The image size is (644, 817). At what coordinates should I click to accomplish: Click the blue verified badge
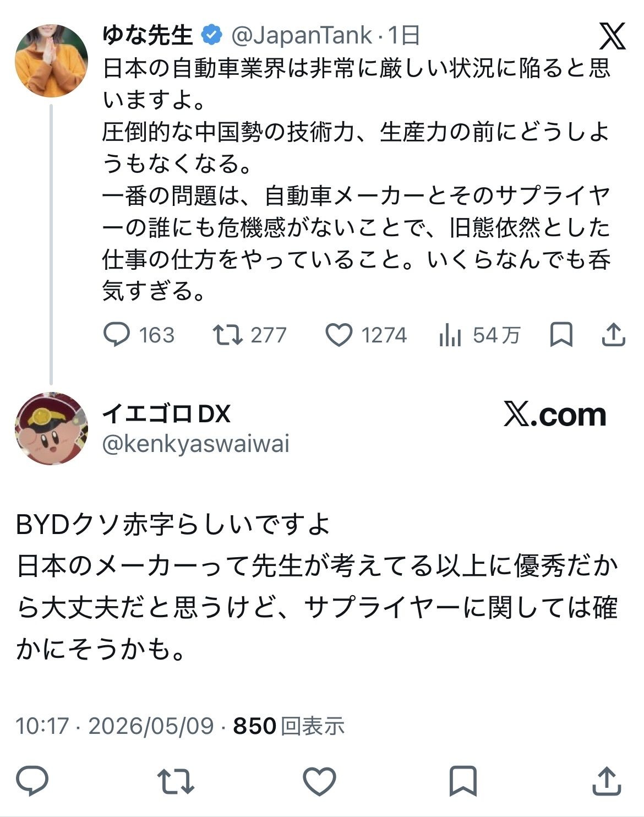click(211, 36)
